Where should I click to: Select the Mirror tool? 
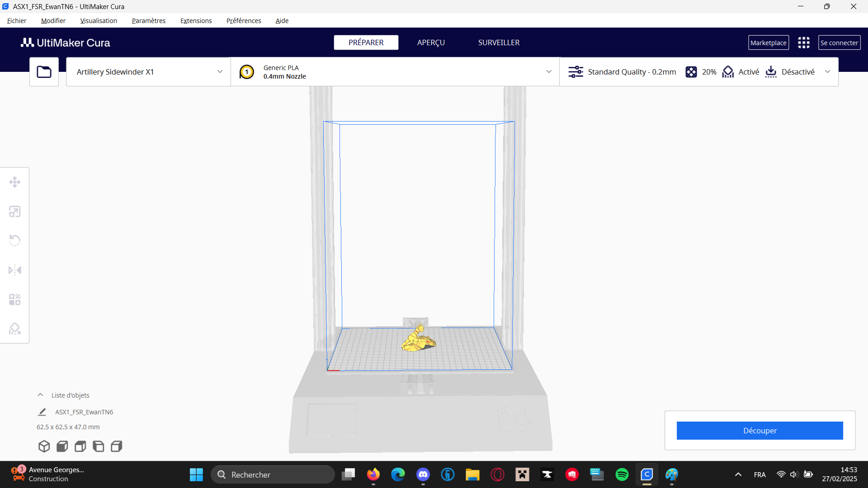point(14,270)
